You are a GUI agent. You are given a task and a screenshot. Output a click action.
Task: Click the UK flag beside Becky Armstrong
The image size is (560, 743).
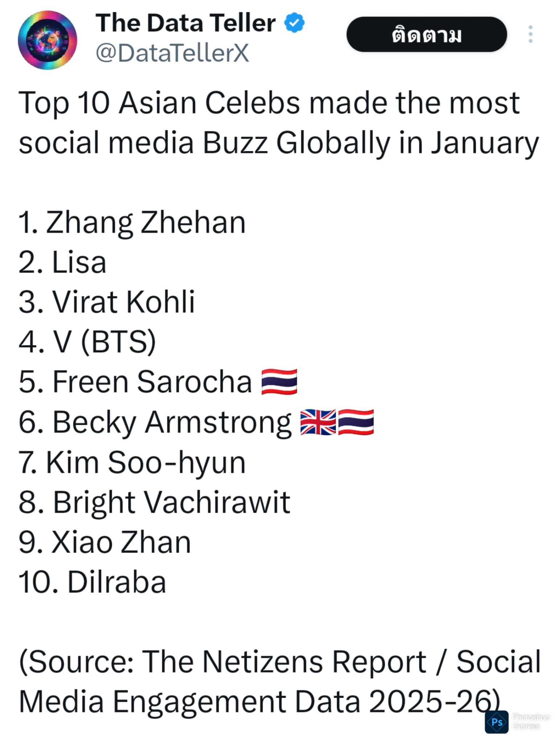pos(318,422)
